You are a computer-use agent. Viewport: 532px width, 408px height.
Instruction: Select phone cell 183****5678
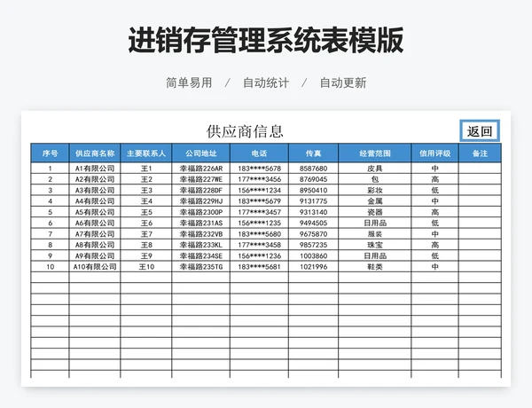point(259,169)
